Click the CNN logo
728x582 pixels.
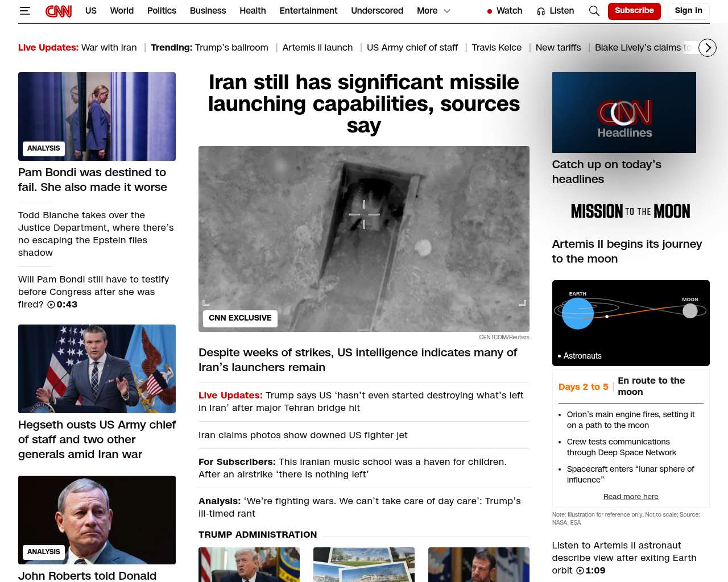pyautogui.click(x=59, y=11)
